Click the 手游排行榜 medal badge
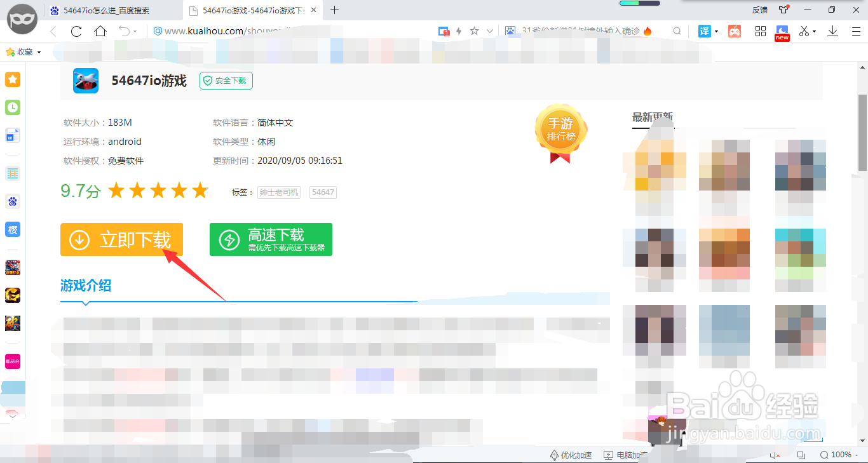 point(561,133)
